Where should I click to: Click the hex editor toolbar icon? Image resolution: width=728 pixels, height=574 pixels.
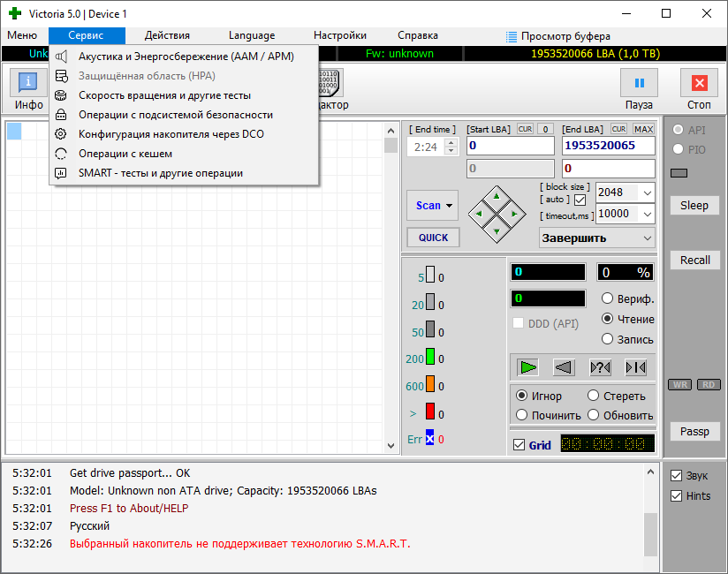tap(330, 83)
